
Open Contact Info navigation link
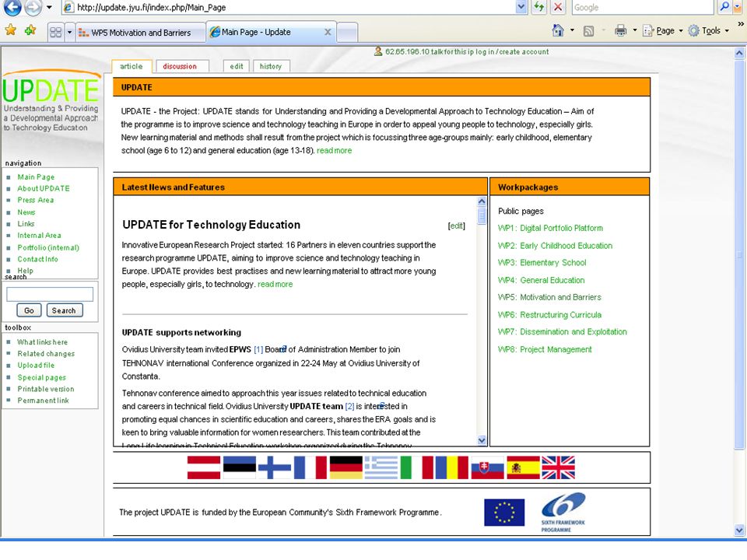click(x=37, y=259)
